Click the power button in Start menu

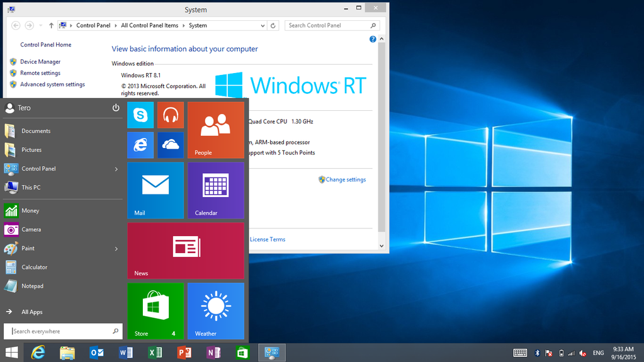(x=116, y=108)
